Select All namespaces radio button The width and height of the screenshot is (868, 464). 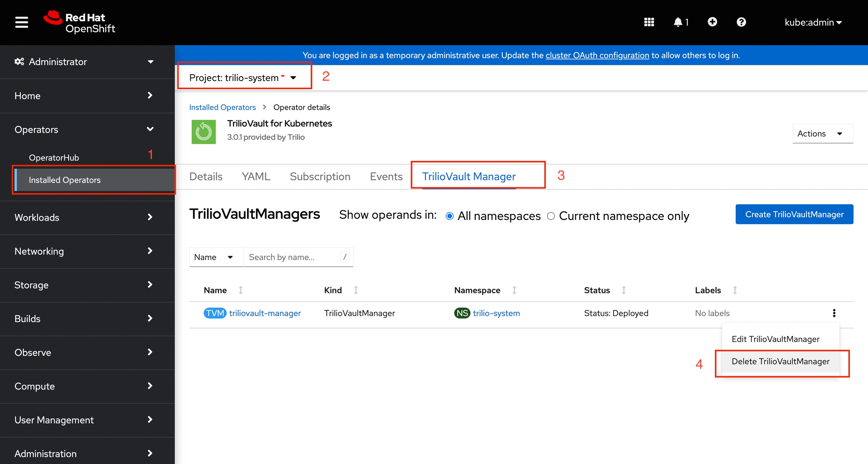pyautogui.click(x=449, y=216)
